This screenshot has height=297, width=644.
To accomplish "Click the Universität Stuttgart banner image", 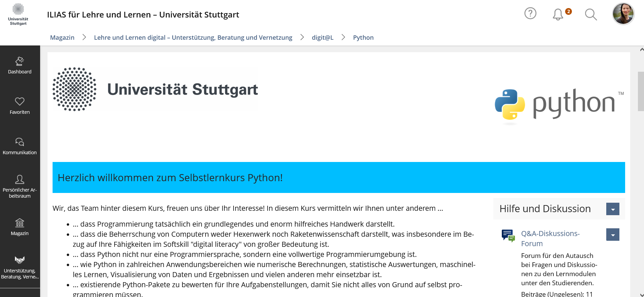I will point(155,89).
